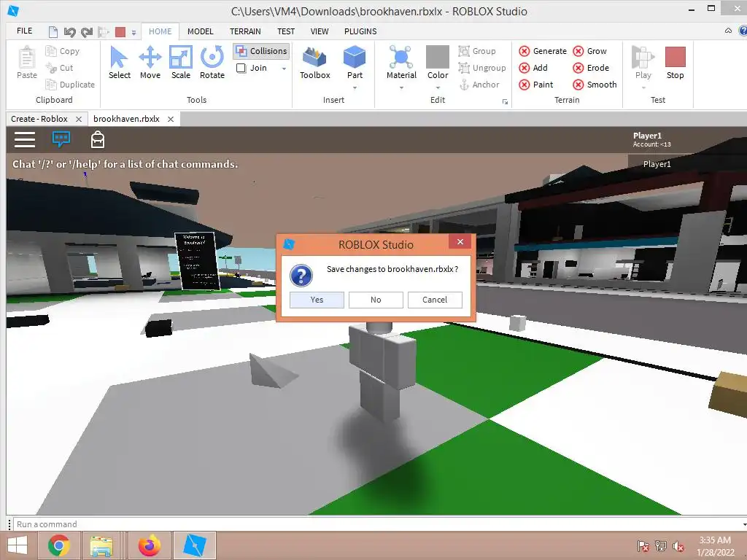Select the HOME ribbon tab
Screen dimensions: 747x560
point(160,31)
